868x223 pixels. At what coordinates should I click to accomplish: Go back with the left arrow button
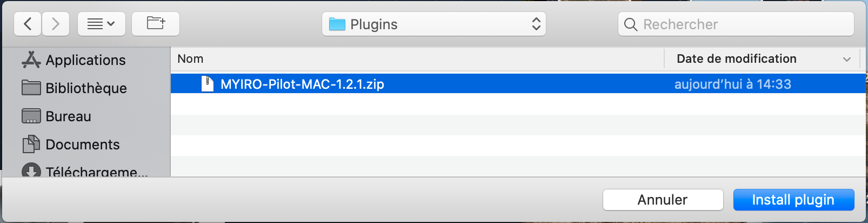pyautogui.click(x=28, y=24)
